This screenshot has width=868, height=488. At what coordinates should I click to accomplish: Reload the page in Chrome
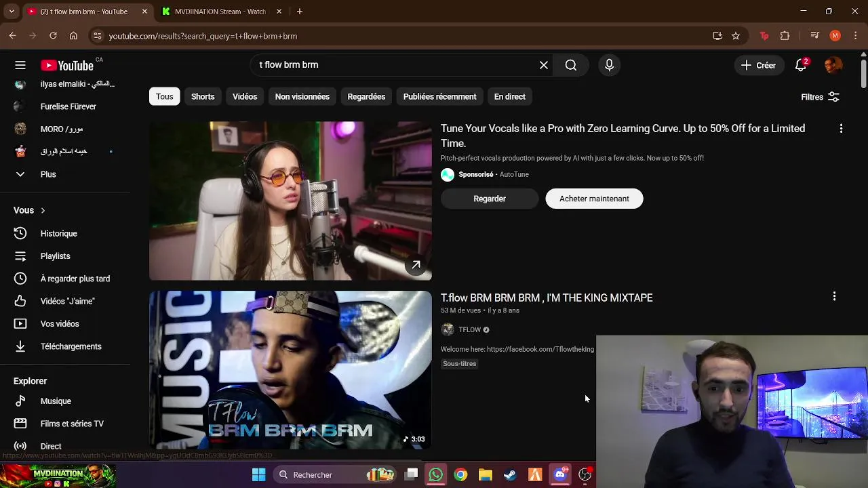point(53,36)
